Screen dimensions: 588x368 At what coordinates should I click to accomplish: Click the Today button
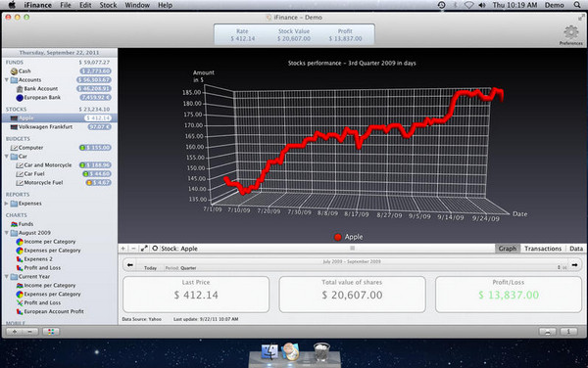[x=150, y=268]
